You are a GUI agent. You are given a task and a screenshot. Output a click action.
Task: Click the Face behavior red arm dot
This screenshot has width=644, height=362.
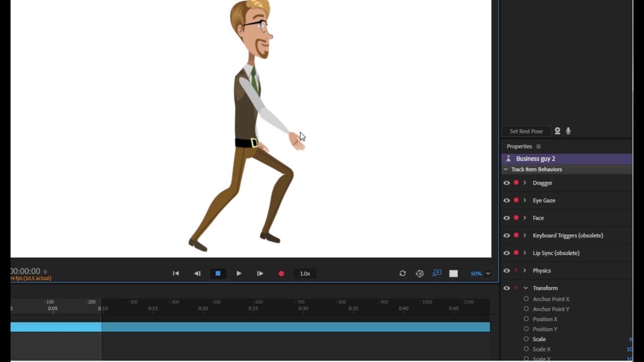point(516,218)
